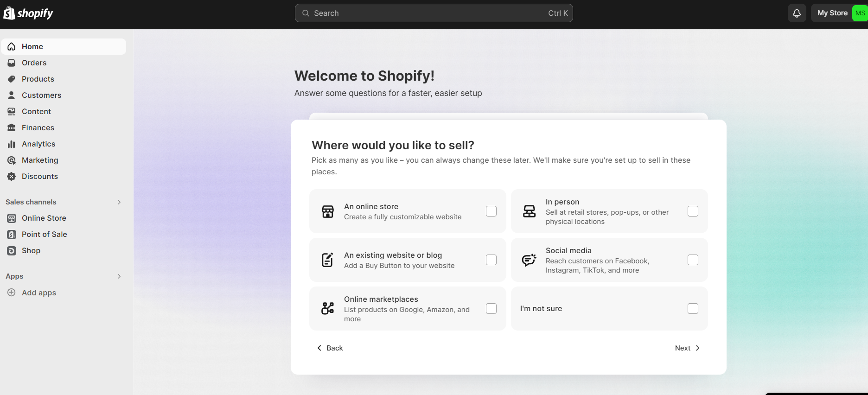
Task: Click the Content image icon
Action: (x=12, y=111)
